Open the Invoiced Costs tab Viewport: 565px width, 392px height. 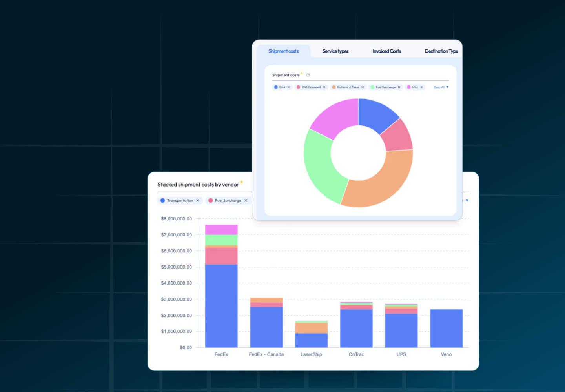click(386, 51)
